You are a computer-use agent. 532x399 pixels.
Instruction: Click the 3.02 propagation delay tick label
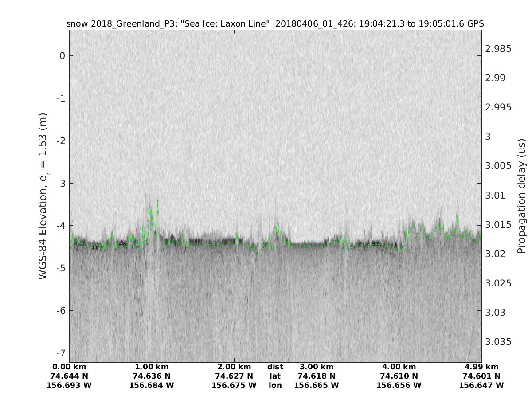tap(495, 254)
